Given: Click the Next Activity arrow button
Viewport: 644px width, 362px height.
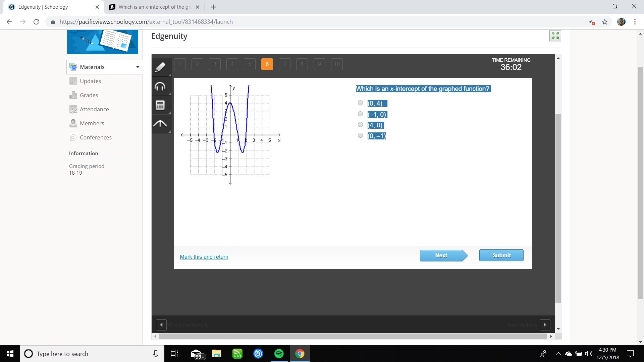Looking at the screenshot, I should [x=545, y=325].
